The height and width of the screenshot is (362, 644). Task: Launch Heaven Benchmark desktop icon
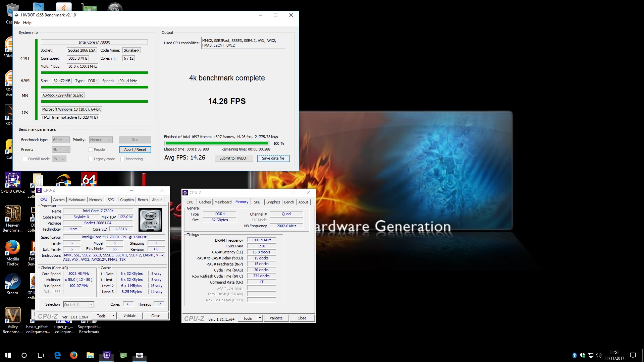[x=13, y=219]
